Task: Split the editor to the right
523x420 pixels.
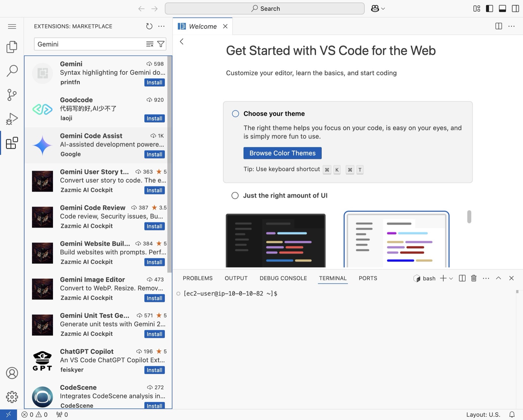Action: [499, 26]
